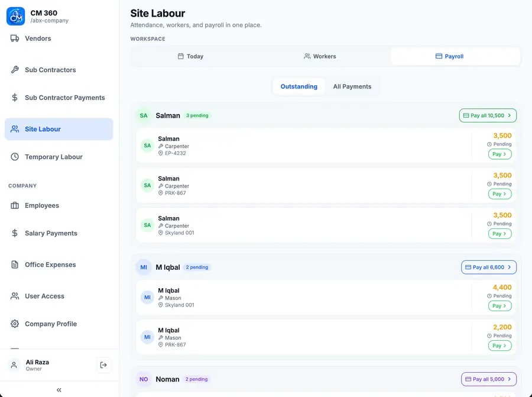Click SA avatar in Salman Skyland 001 row
The image size is (532, 397).
[147, 225]
